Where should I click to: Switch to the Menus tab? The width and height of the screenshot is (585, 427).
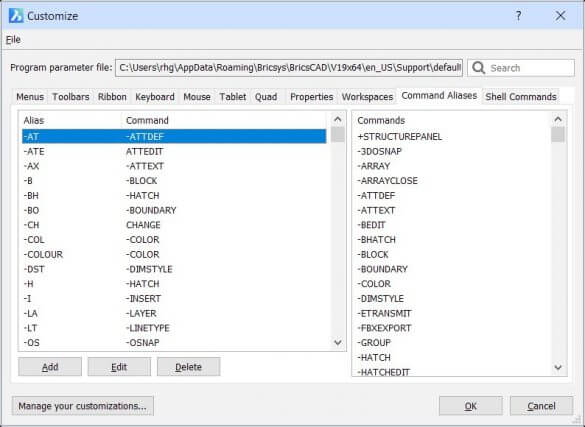click(30, 97)
